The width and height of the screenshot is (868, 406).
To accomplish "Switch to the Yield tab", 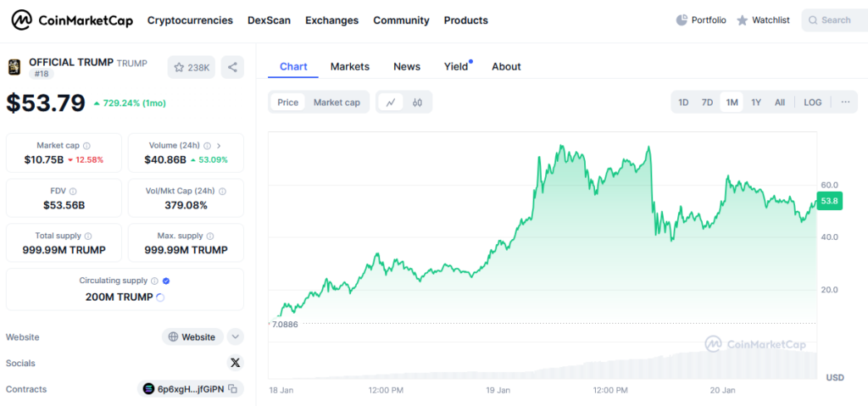I will [x=456, y=66].
